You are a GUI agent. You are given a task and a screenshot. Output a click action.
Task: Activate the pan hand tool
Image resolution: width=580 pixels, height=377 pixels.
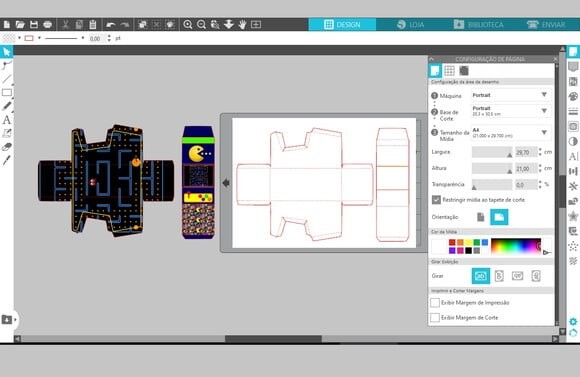242,25
